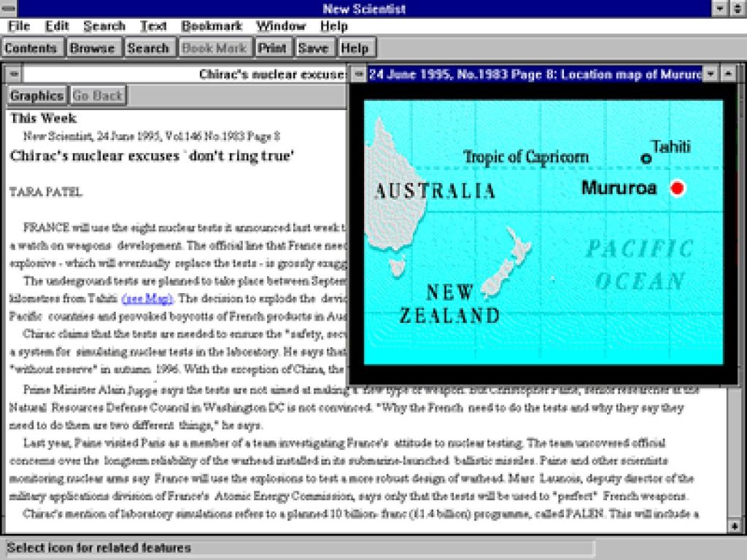Click the Contents toolbar button

tap(31, 48)
